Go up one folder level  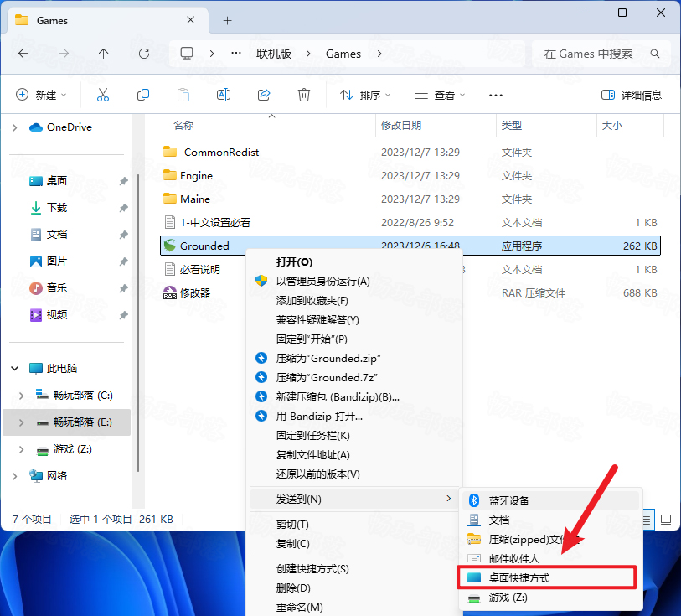coord(103,54)
